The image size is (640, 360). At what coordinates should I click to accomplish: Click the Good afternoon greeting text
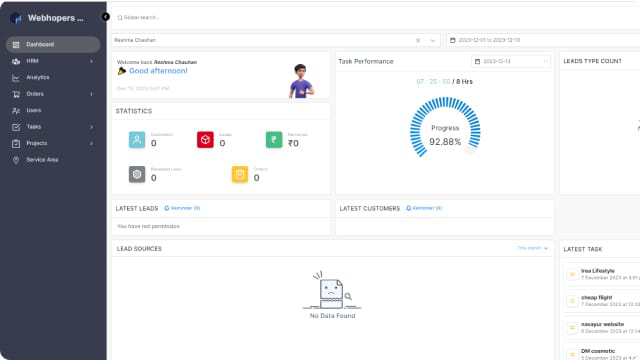click(158, 71)
